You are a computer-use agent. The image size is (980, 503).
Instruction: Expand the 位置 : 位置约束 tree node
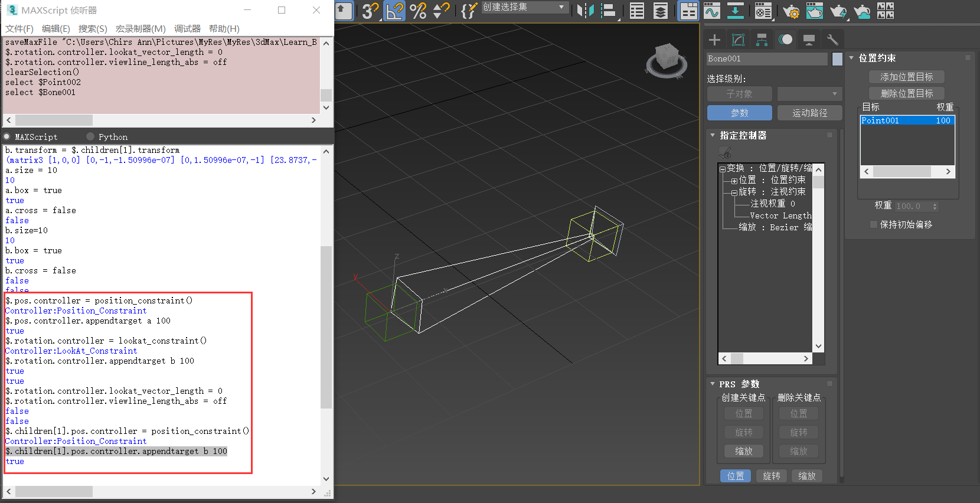[734, 181]
